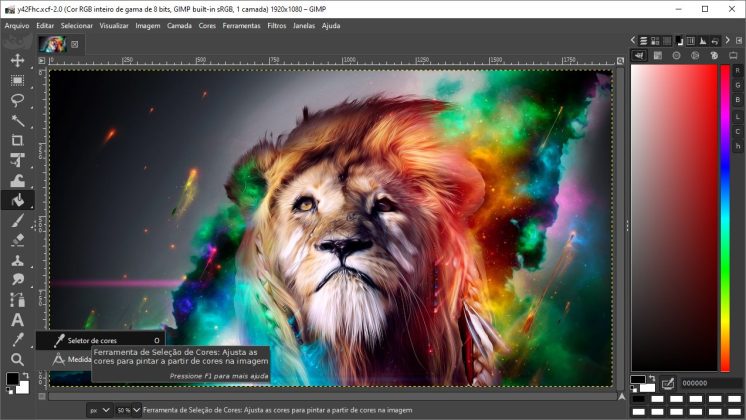The width and height of the screenshot is (746, 420).
Task: Open the Imagem menu
Action: (x=147, y=26)
